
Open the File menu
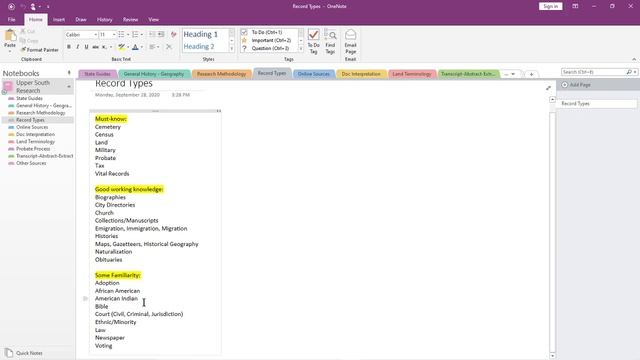[x=11, y=20]
